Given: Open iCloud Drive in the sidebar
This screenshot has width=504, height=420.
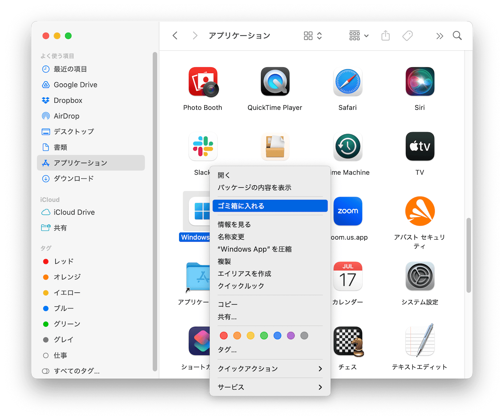Looking at the screenshot, I should coord(91,212).
